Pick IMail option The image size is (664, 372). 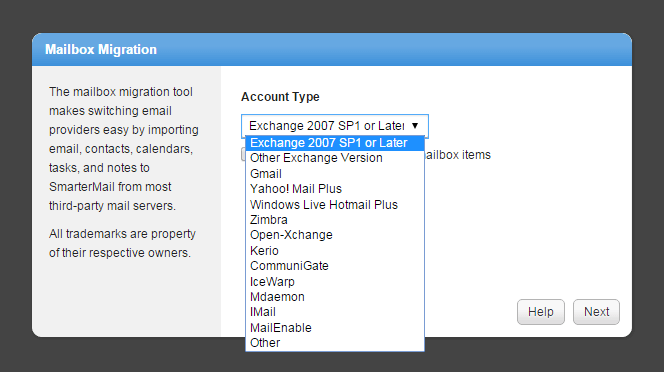[335, 312]
